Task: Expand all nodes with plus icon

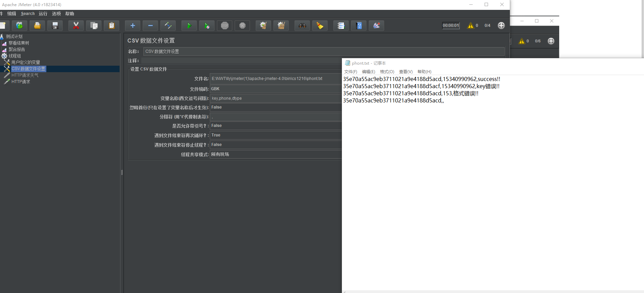Action: click(132, 26)
